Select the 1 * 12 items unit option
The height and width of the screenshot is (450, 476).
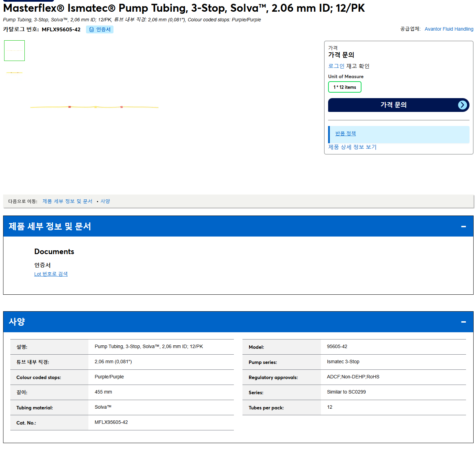(345, 87)
